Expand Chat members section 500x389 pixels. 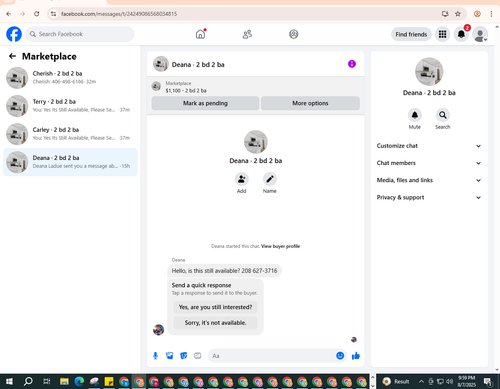click(429, 163)
